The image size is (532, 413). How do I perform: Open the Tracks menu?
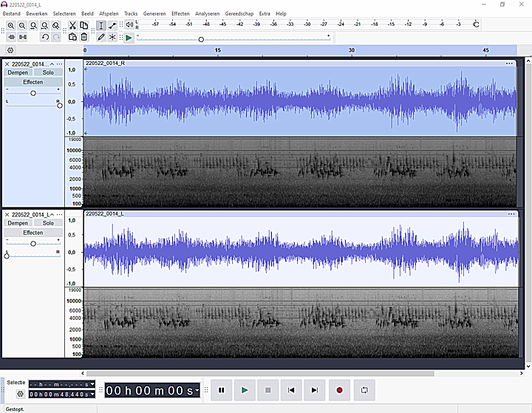click(x=131, y=13)
